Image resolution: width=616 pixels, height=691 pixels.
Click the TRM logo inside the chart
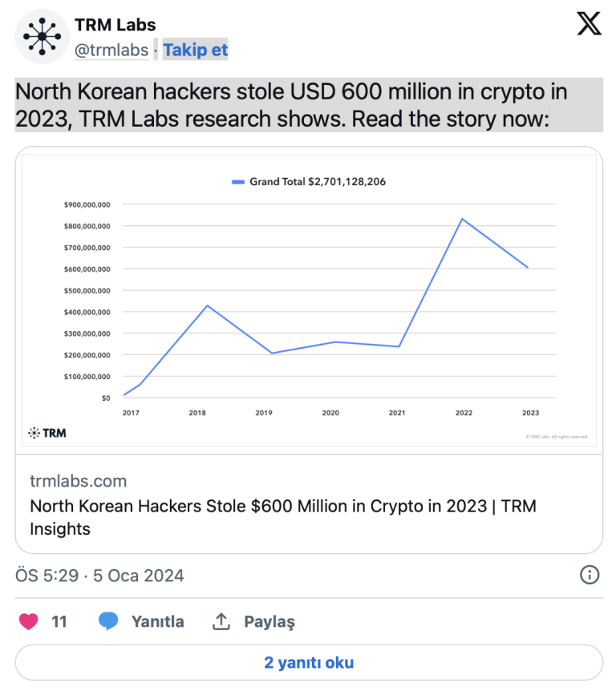pyautogui.click(x=47, y=433)
